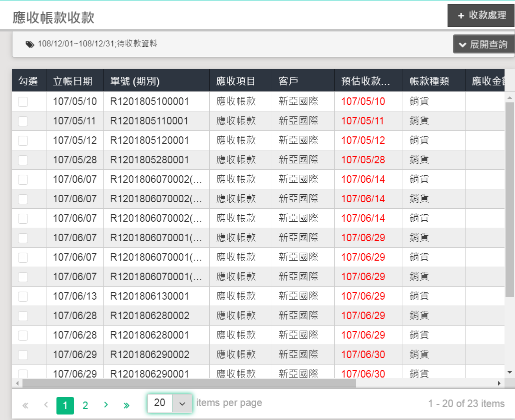Click the 客戶 column header
Viewport: 515px width, 420px height.
[289, 81]
